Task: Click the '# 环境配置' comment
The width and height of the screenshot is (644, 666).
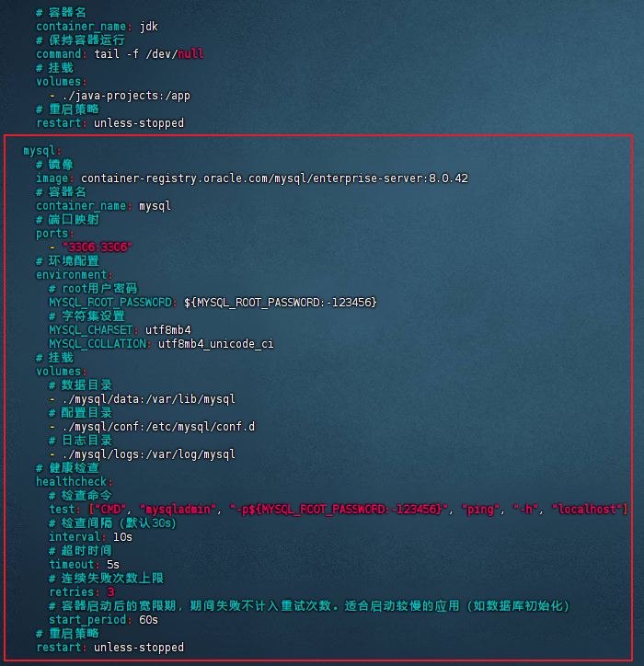Action: pyautogui.click(x=67, y=261)
